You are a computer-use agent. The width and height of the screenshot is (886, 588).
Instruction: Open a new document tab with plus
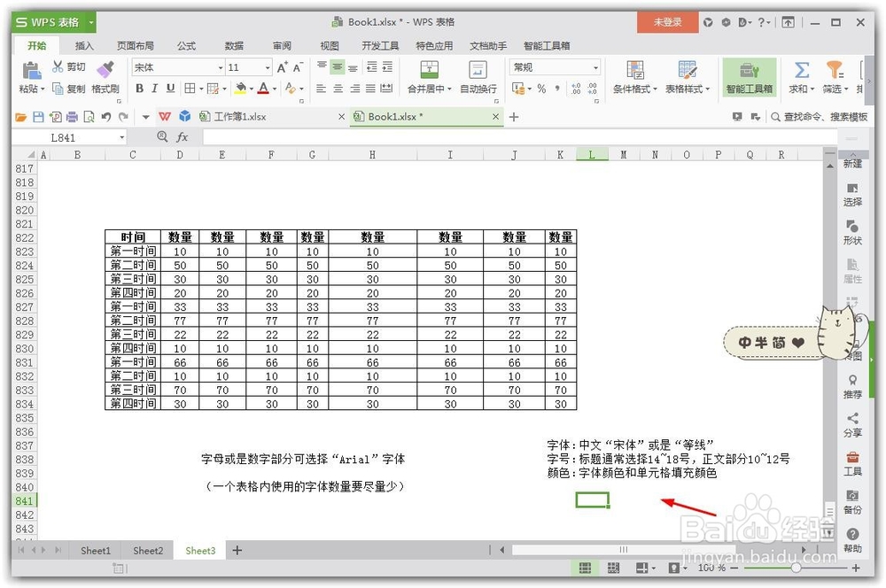514,117
